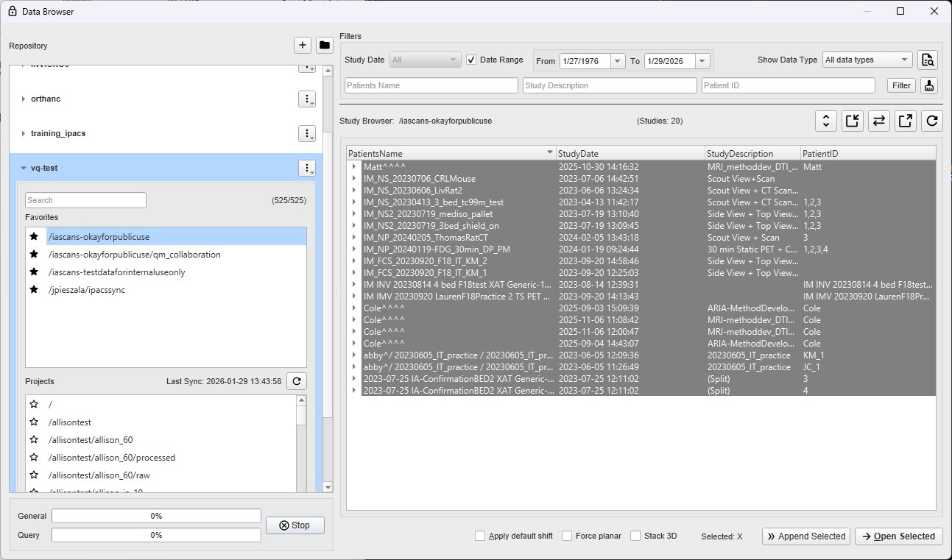
Task: Unfavorite the /jpieszala/ipacssync star
Action: pyautogui.click(x=34, y=290)
